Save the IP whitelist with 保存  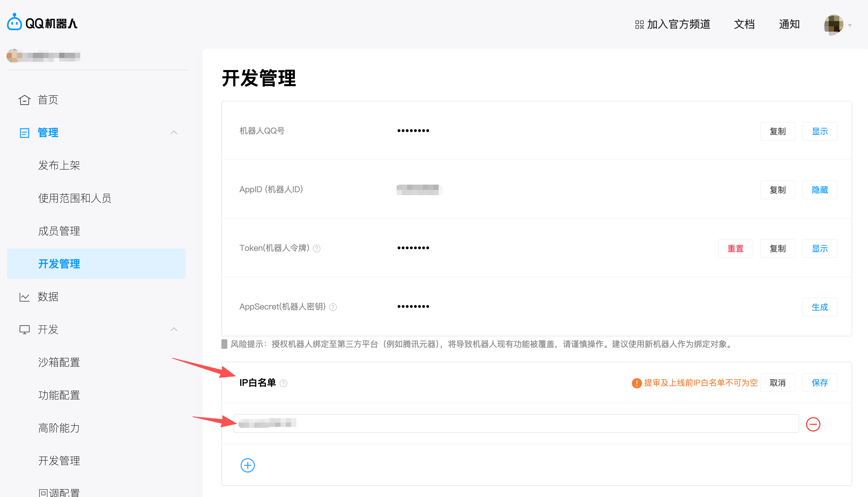[x=820, y=383]
